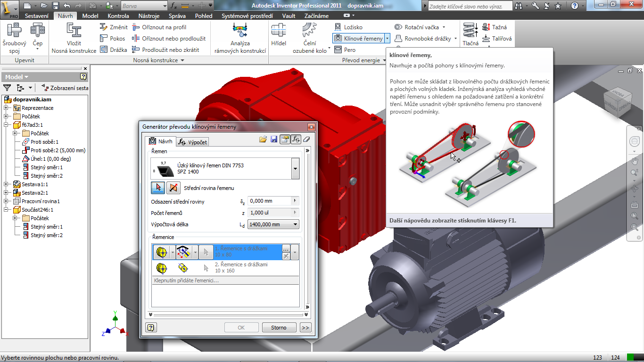Open the Vault ribbon tab
Viewport: 644px width, 362px height.
[289, 16]
